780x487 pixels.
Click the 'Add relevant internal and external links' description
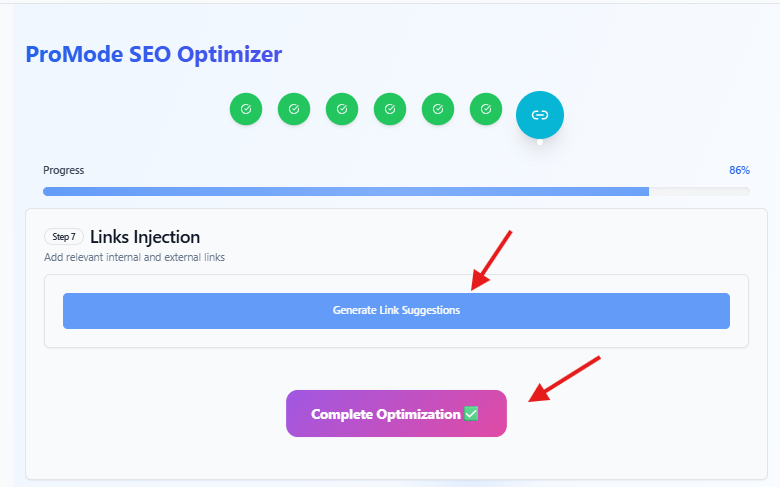[134, 257]
